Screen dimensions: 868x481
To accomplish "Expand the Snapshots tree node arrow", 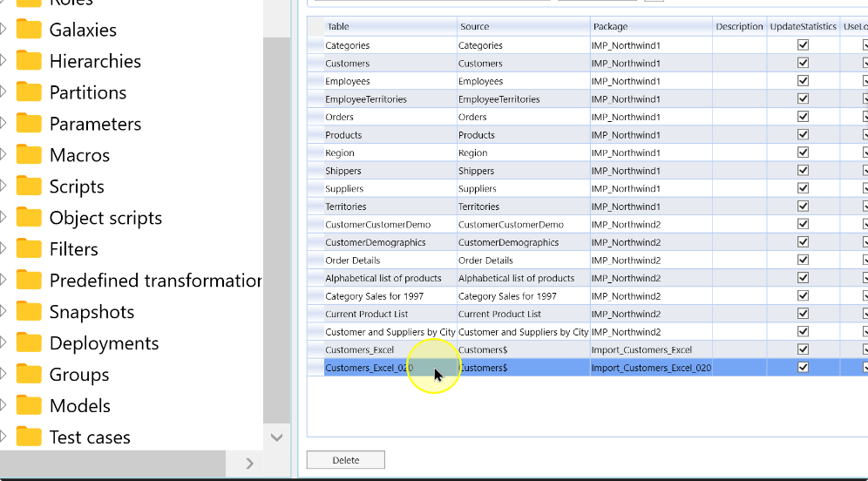I will [3, 312].
